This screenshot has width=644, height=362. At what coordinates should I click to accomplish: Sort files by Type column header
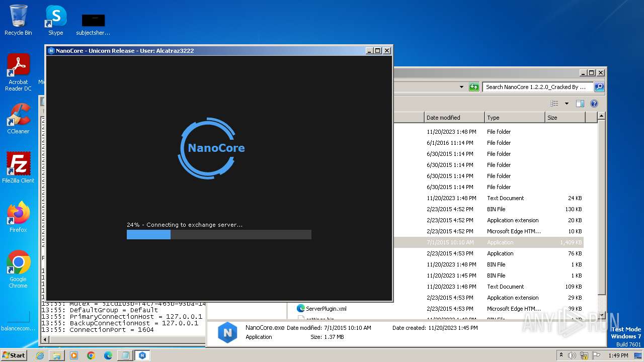[515, 118]
